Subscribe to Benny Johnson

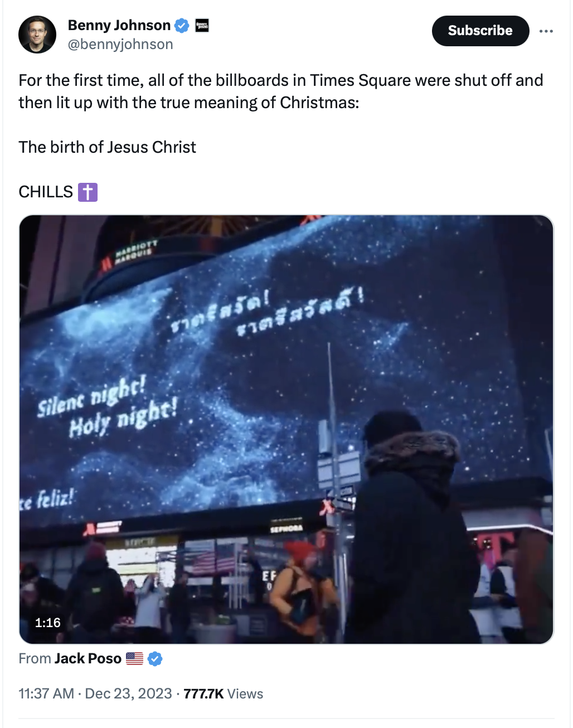click(x=480, y=31)
